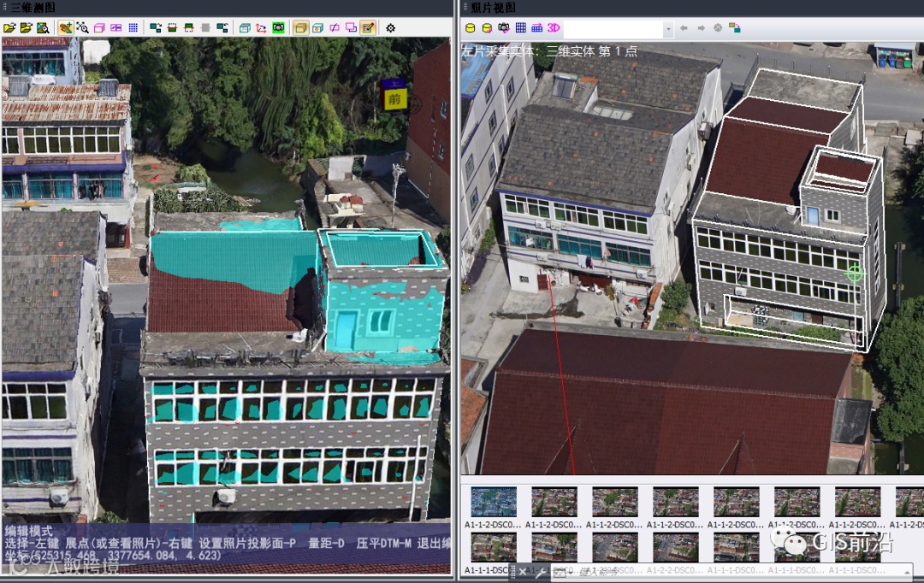Click the yellow 前 face of view cube
This screenshot has height=583, width=924.
(x=394, y=99)
